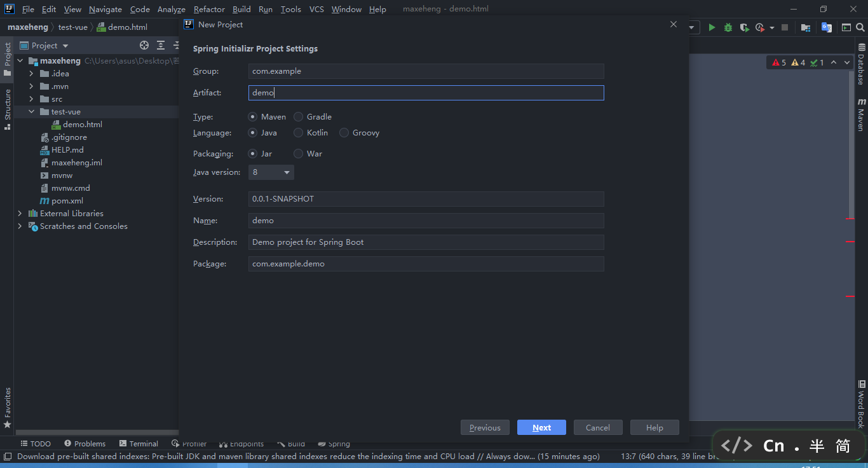Viewport: 868px width, 468px height.
Task: Click the Expand All icon in Project panel
Action: point(161,45)
